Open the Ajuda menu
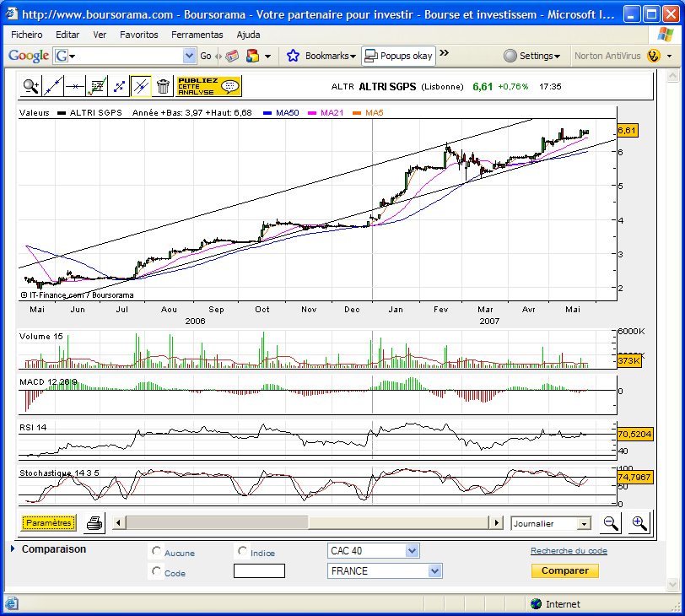This screenshot has height=616, width=685. (x=248, y=35)
